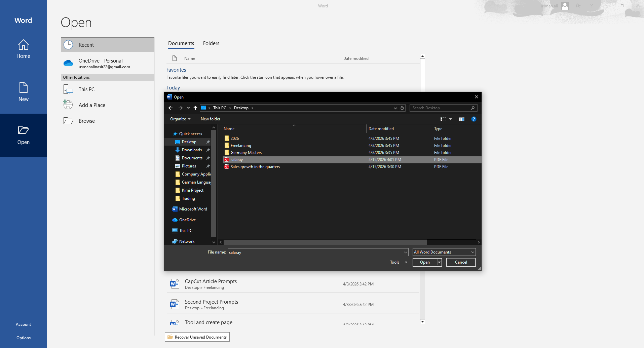Select Documents in the navigation pane
The width and height of the screenshot is (644, 348).
pyautogui.click(x=192, y=158)
